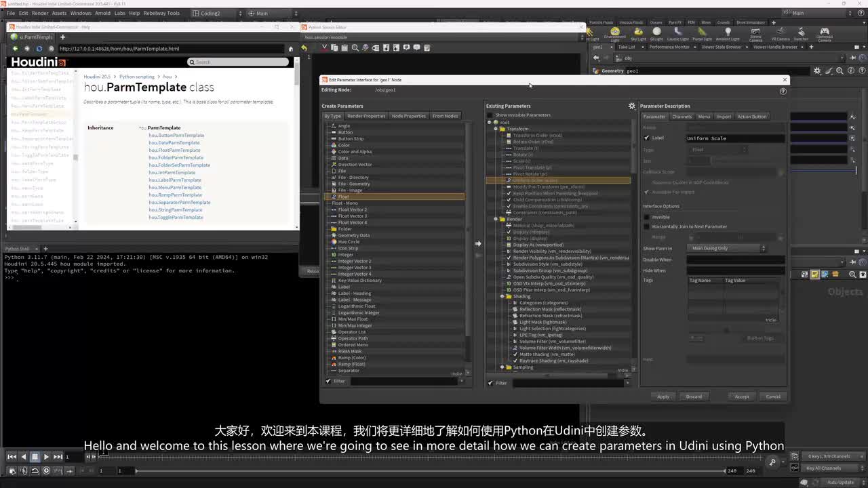Collapse the Shading folder in parameter tree

502,296
